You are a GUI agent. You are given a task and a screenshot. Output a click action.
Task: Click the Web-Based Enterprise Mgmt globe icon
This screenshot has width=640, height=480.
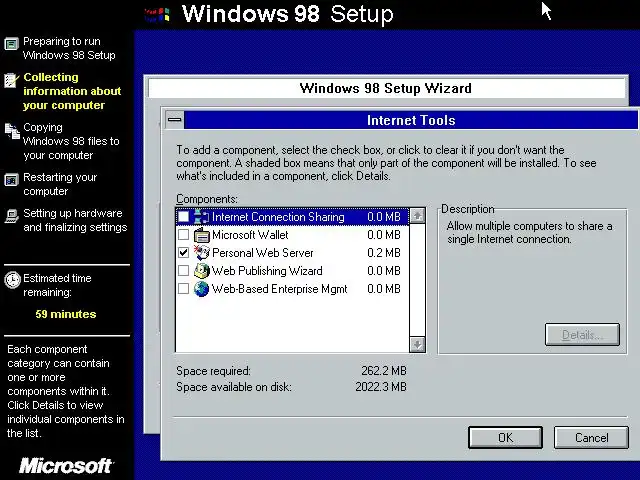pyautogui.click(x=201, y=289)
